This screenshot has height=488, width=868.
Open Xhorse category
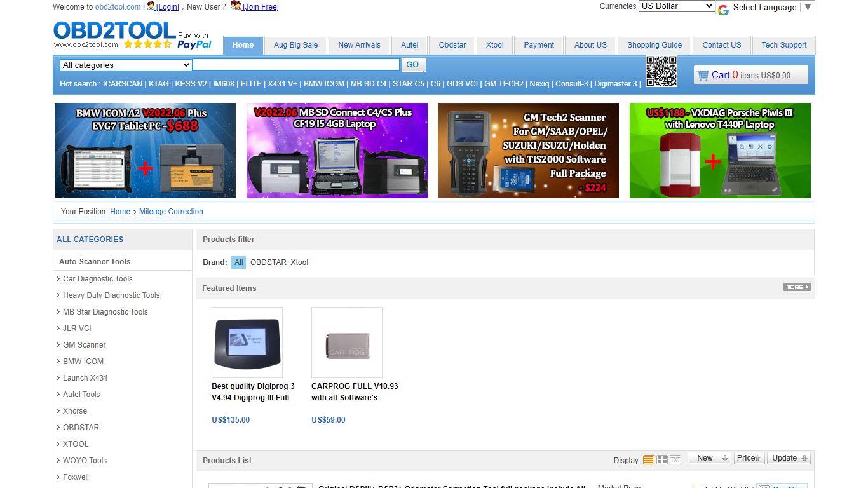pos(75,410)
